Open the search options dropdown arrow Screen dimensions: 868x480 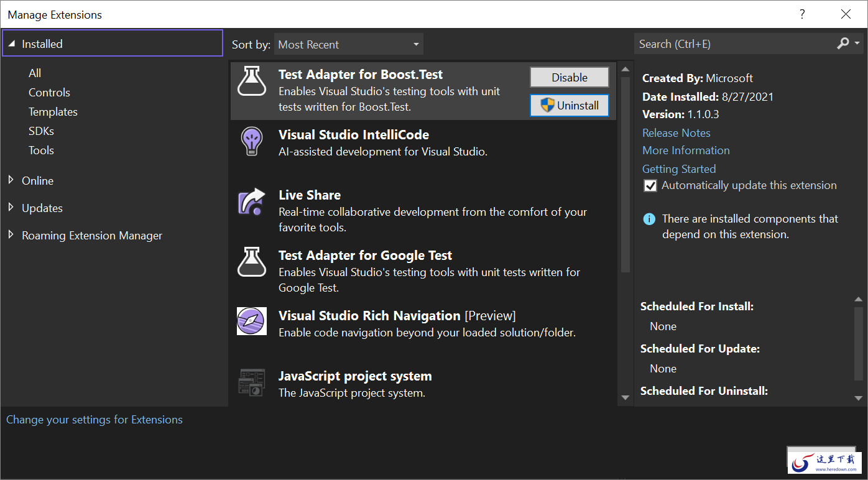tap(857, 44)
